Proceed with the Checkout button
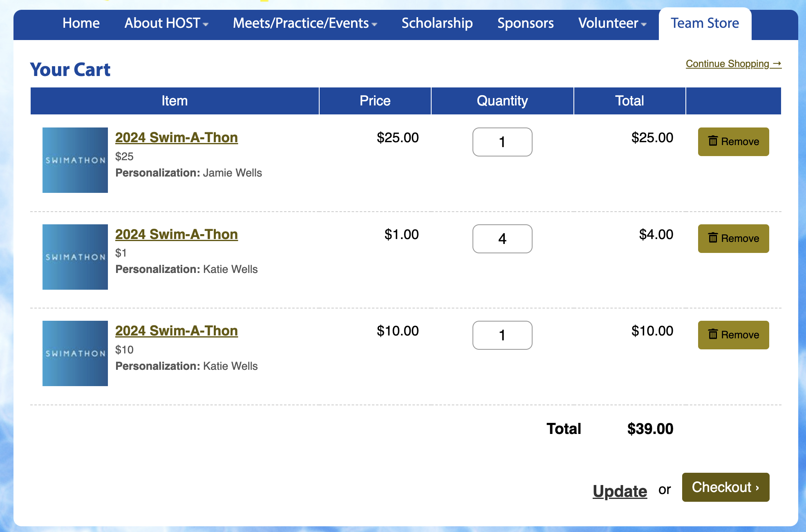The width and height of the screenshot is (806, 532). (725, 487)
